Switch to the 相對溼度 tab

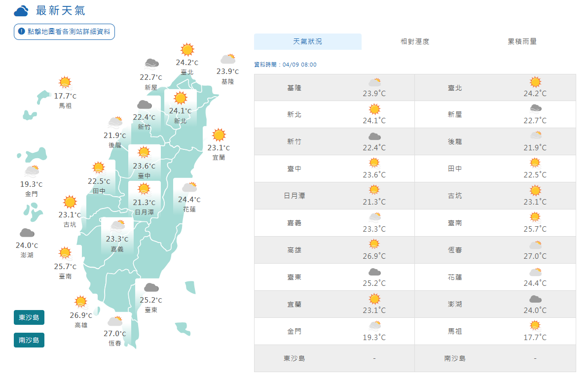[x=415, y=41]
